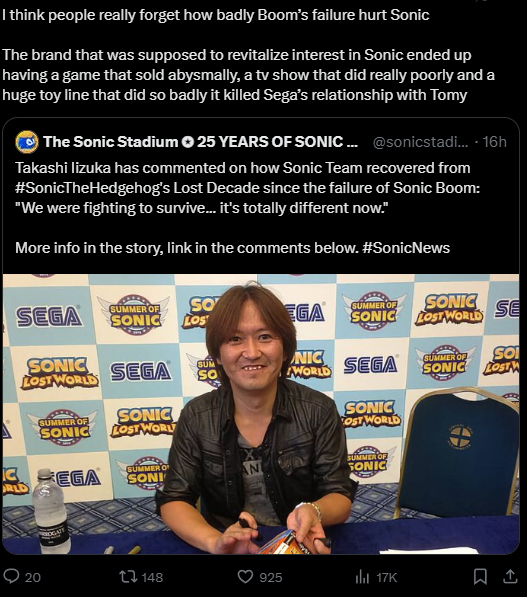Like the post with heart icon

coord(245,576)
